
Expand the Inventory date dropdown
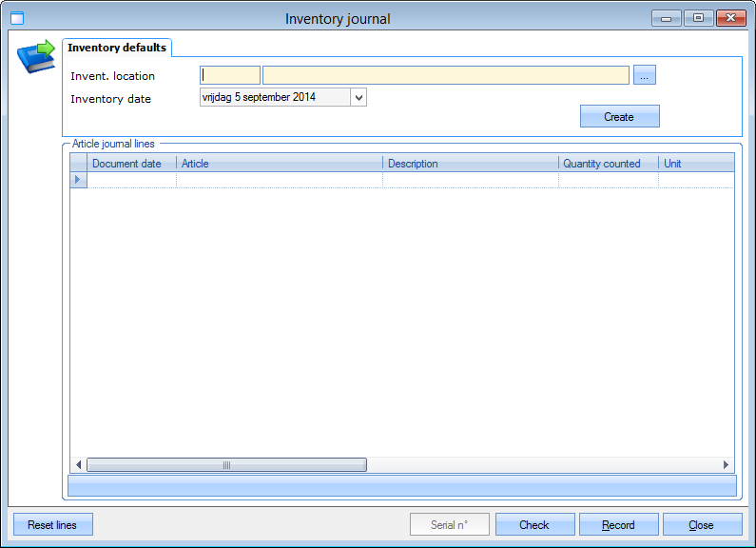(x=359, y=97)
